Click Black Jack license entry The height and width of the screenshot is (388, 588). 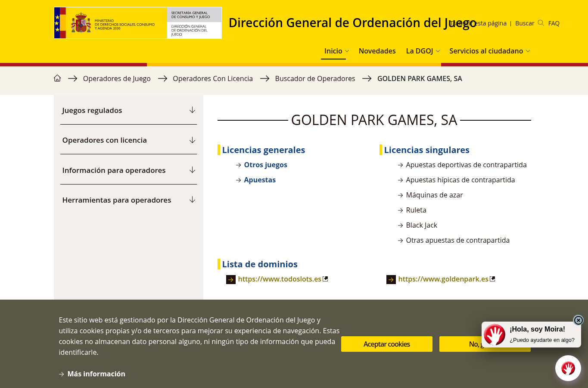tap(421, 225)
